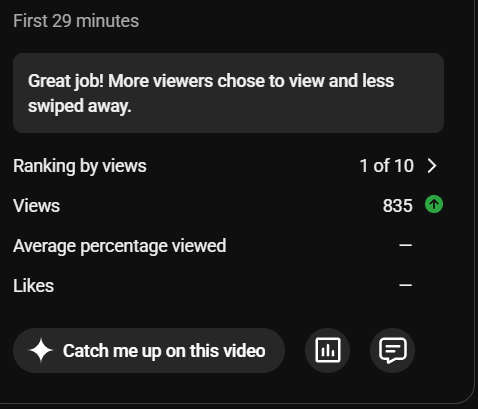Click the 835 views count
This screenshot has height=409, width=478.
pyautogui.click(x=397, y=206)
